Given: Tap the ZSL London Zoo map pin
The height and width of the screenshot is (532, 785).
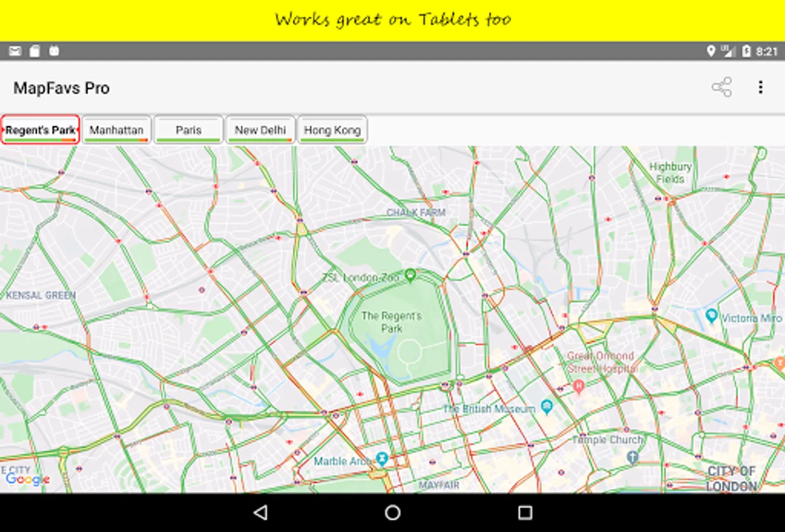Looking at the screenshot, I should pos(410,275).
